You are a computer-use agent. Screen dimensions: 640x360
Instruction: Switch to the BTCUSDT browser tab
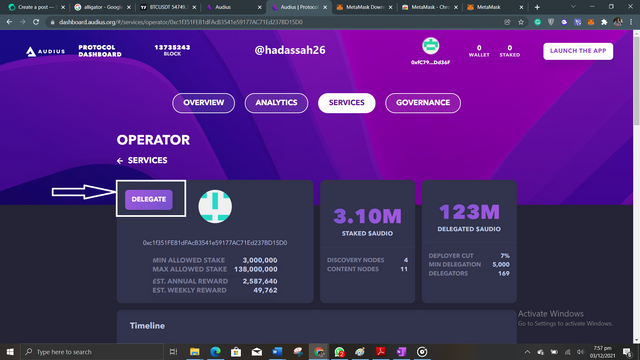point(168,7)
